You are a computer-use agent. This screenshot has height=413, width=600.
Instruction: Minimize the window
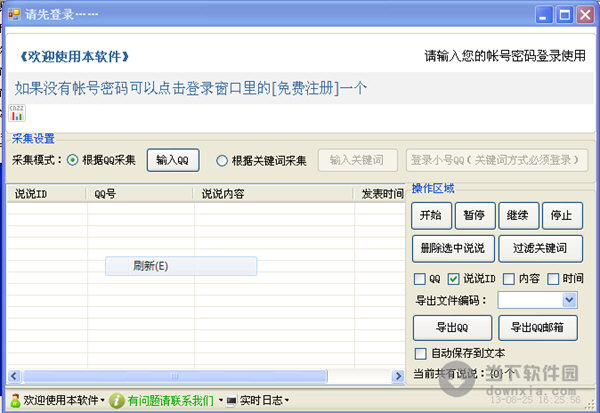pos(543,15)
